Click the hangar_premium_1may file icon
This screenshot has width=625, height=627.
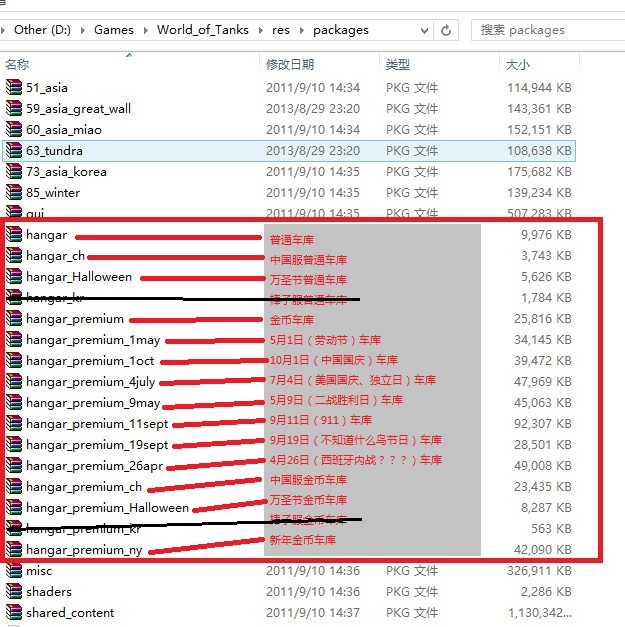tap(14, 339)
